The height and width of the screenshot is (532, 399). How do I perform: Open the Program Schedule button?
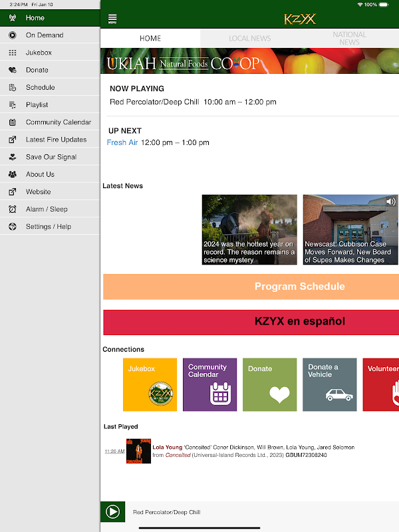(251, 287)
